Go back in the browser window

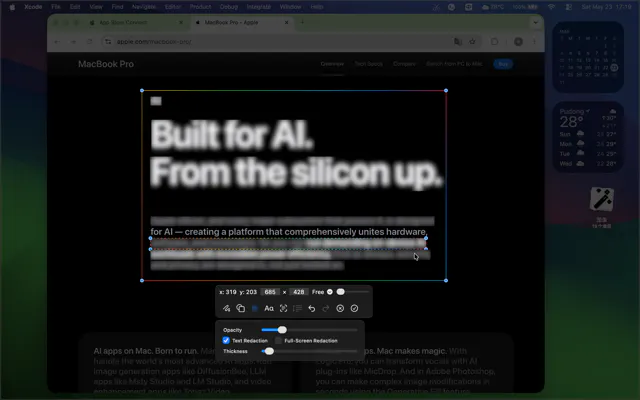(x=57, y=42)
